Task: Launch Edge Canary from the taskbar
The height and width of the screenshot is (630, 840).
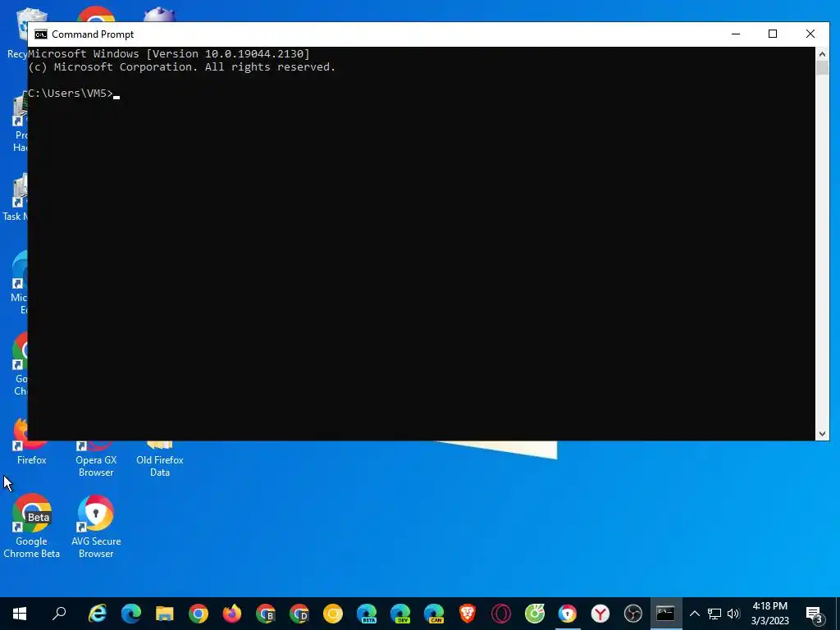Action: click(x=434, y=614)
